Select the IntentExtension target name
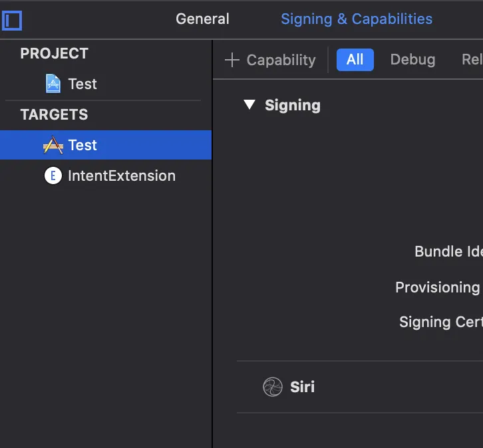The height and width of the screenshot is (448, 483). tap(122, 175)
